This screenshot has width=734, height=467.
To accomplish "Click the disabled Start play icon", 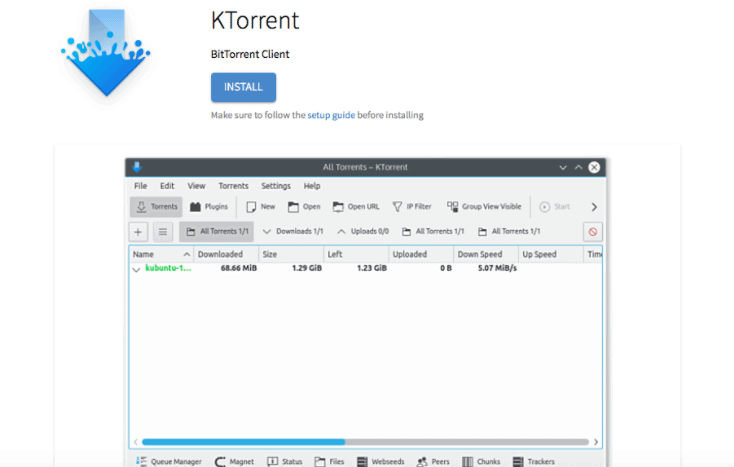I will (x=544, y=207).
